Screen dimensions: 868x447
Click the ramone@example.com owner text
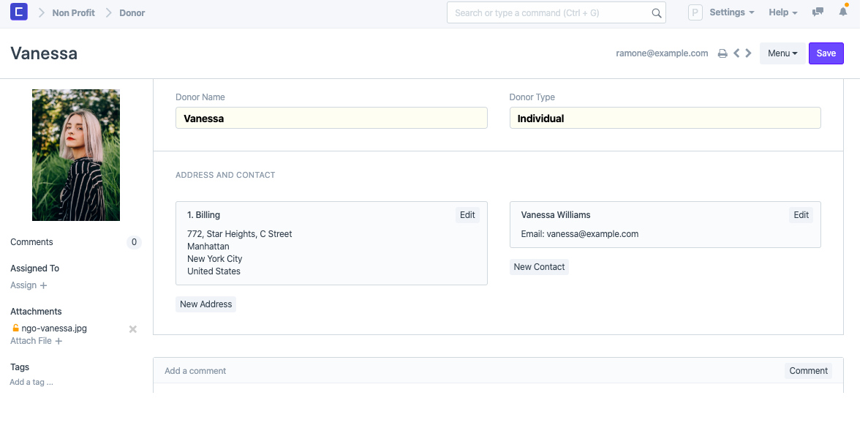[662, 53]
